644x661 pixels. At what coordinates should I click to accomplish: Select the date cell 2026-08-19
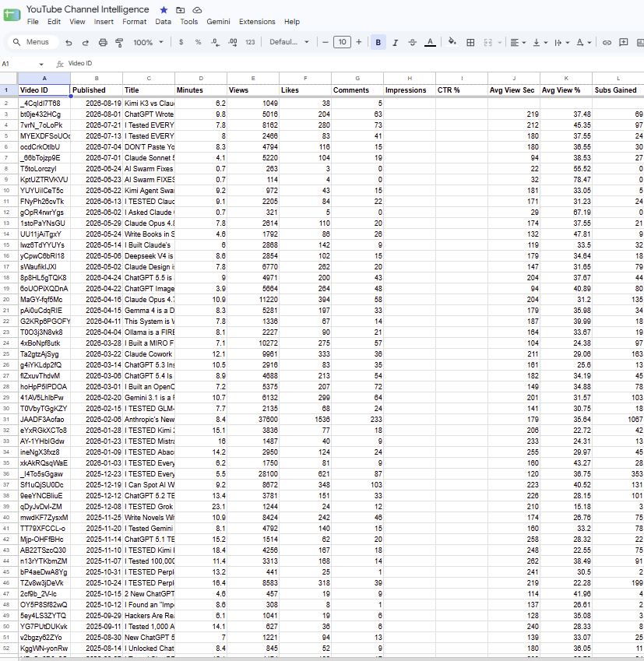tap(97, 104)
